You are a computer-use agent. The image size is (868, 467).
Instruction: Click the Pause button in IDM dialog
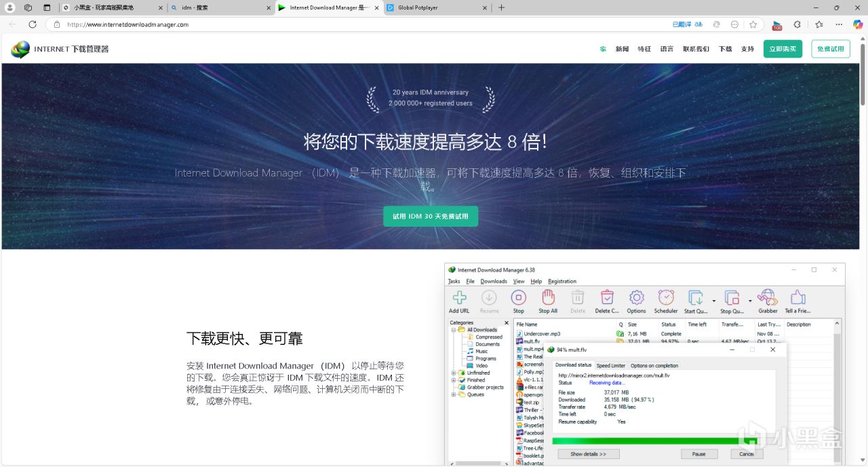[x=698, y=453]
